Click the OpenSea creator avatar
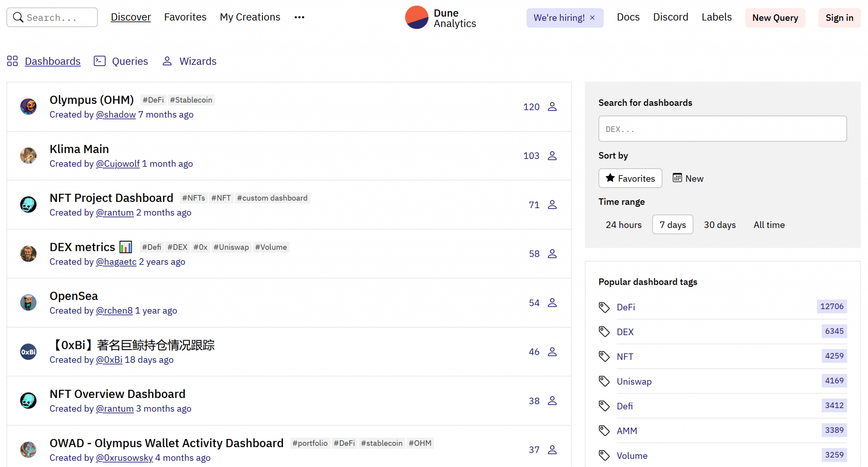 click(x=28, y=303)
